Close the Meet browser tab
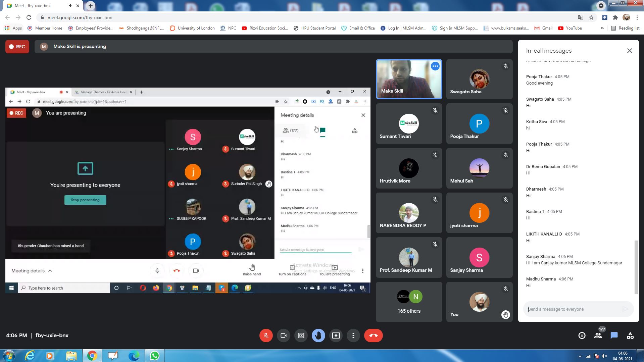 tap(78, 6)
